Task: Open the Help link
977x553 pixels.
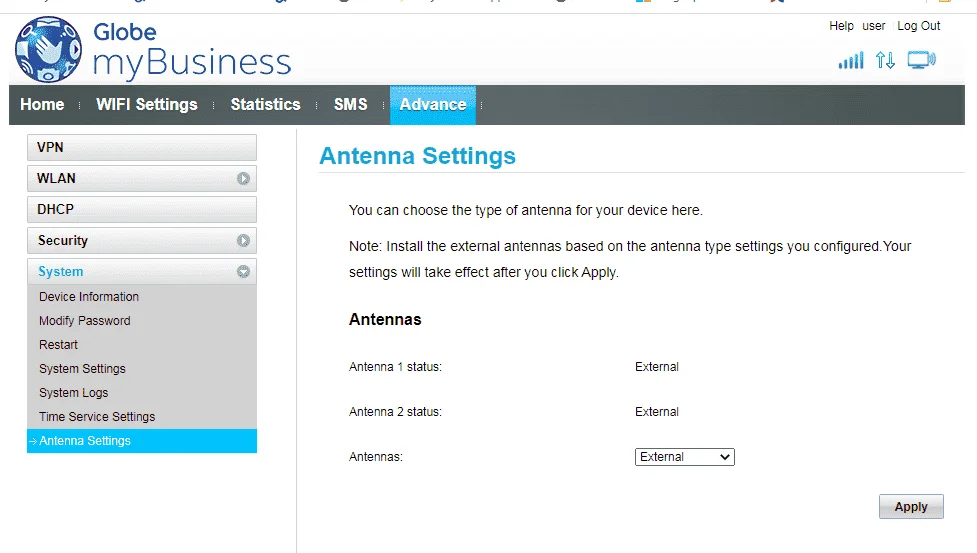Action: [841, 26]
